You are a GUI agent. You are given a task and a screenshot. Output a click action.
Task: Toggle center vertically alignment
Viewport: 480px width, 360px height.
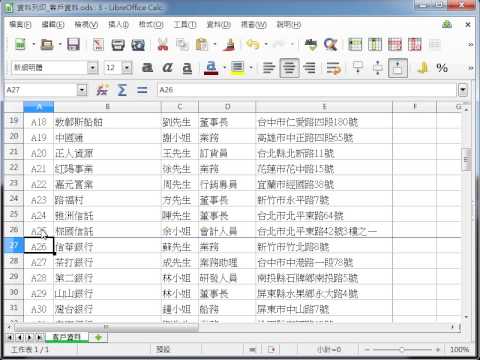378,68
